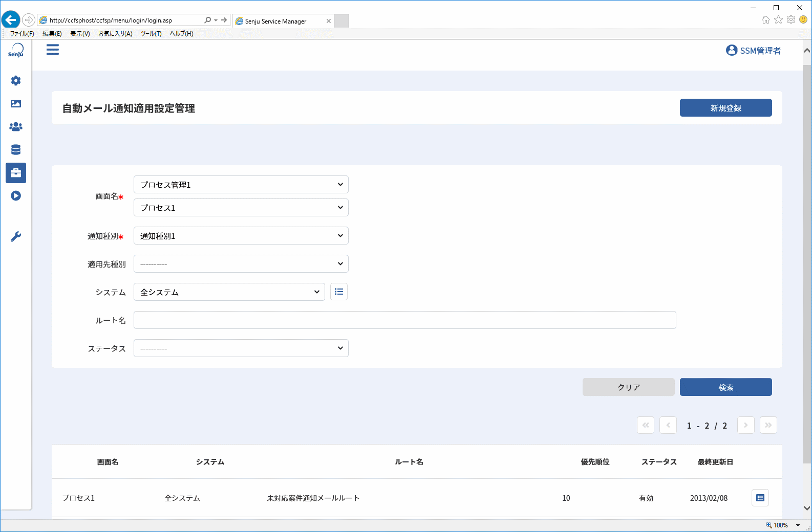The height and width of the screenshot is (532, 812).
Task: Switch to Senju Service Manager tab
Action: tap(283, 21)
